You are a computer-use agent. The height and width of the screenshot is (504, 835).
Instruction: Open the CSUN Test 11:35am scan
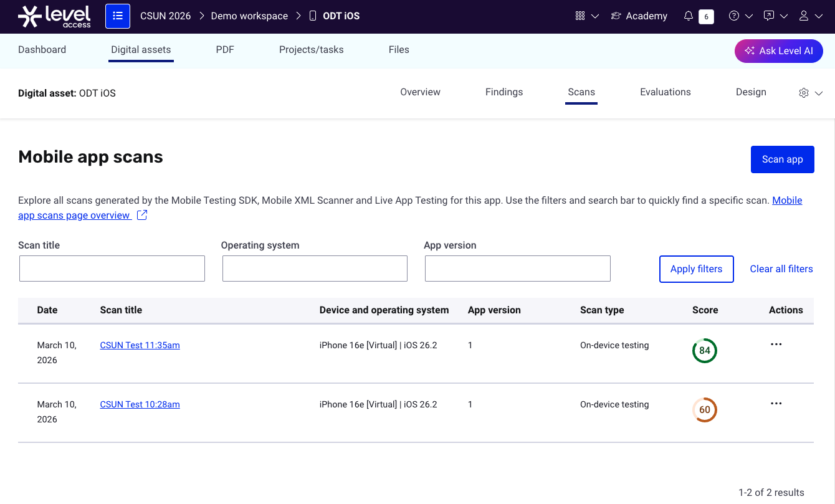point(140,345)
